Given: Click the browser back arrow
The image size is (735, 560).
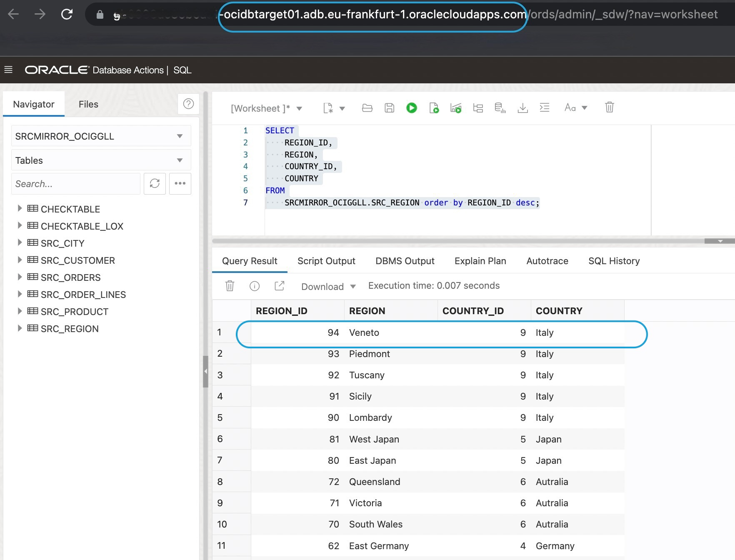Looking at the screenshot, I should (x=13, y=15).
